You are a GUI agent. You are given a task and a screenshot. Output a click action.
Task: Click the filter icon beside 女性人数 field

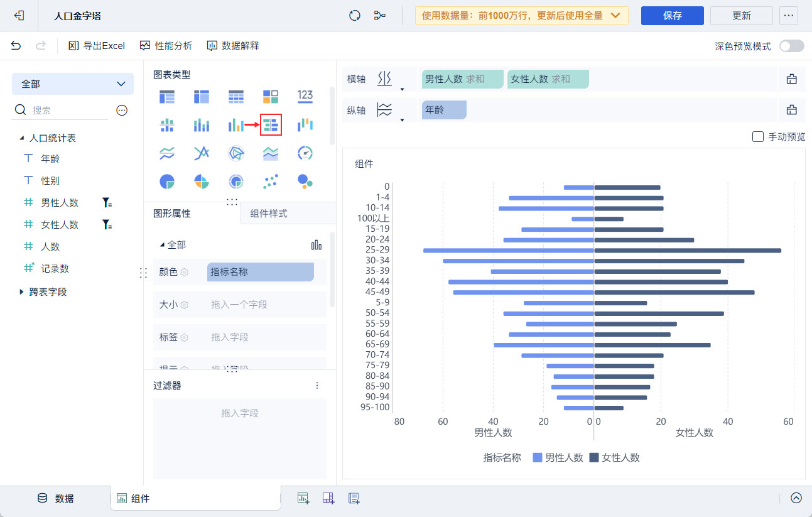pos(107,225)
